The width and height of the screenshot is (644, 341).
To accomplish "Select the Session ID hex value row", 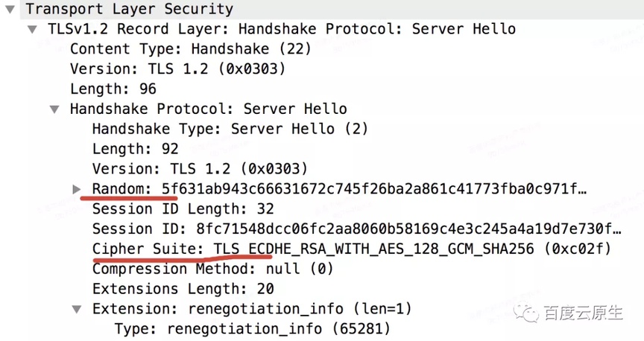I will 356,229.
